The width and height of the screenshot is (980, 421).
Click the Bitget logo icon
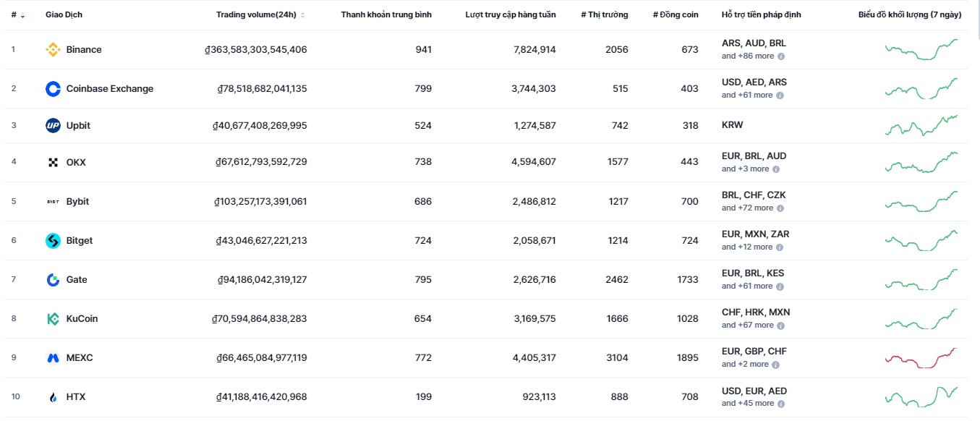click(53, 241)
